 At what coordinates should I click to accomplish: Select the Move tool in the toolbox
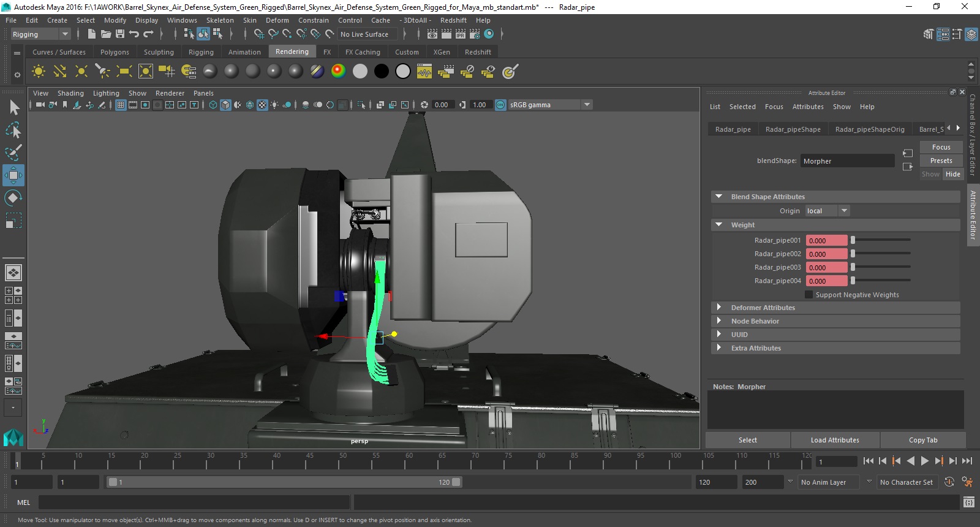pos(13,175)
